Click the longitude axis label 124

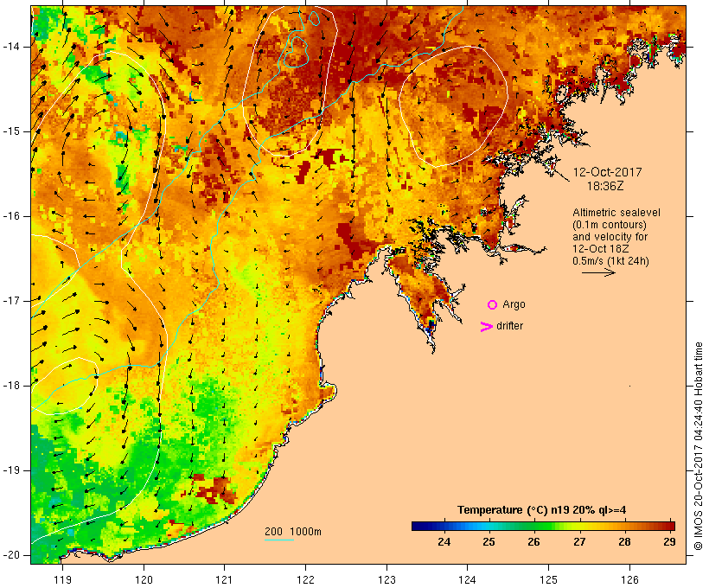pos(468,579)
